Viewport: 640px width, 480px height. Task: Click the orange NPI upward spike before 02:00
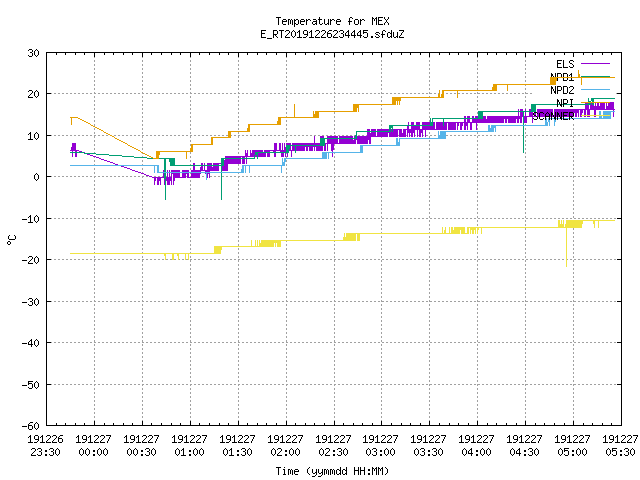[295, 111]
